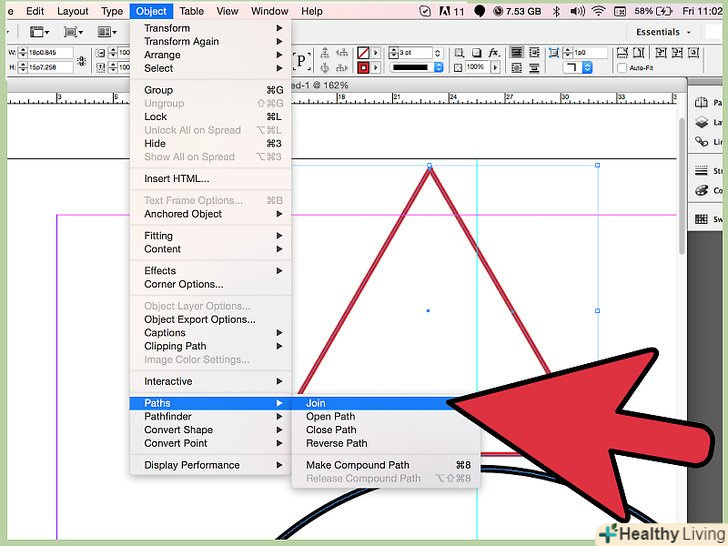The height and width of the screenshot is (546, 728).
Task: Open the Window menu
Action: coord(270,11)
